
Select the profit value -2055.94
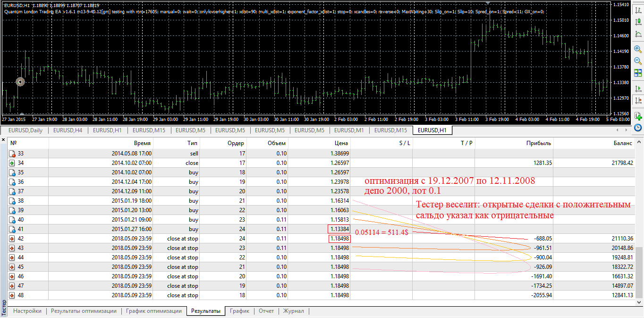click(x=540, y=295)
